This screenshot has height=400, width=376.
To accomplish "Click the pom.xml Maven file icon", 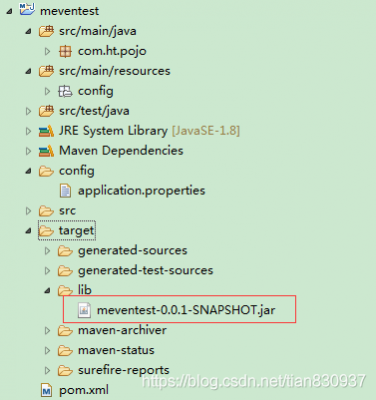I will tap(46, 390).
